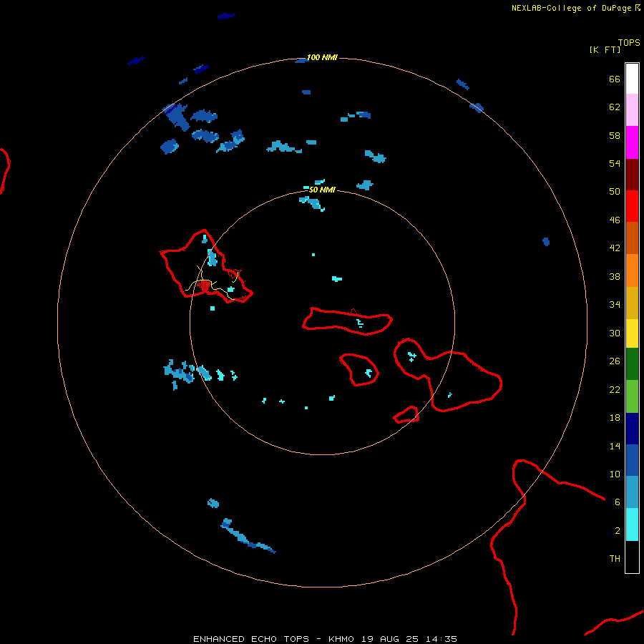Viewport: 644px width, 644px height.
Task: Click the 100 NMI range ring label
Action: click(322, 57)
